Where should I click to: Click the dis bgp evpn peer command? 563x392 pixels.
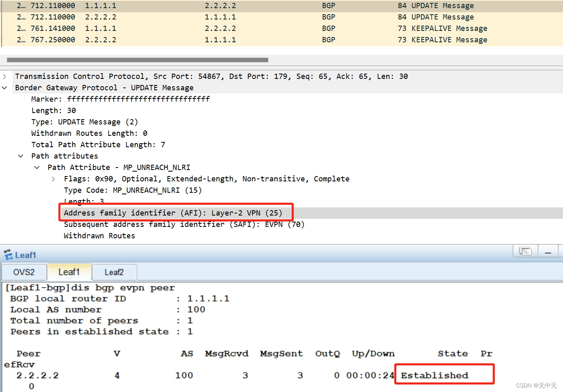(x=123, y=288)
